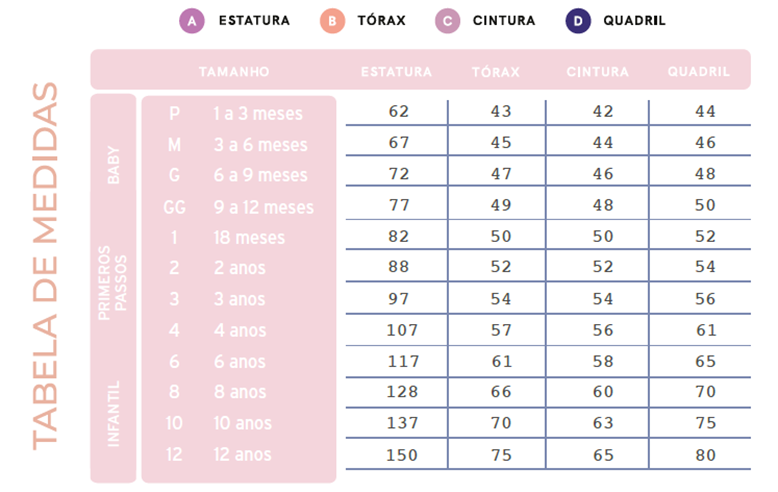Click the QUADRIL column header

point(699,72)
